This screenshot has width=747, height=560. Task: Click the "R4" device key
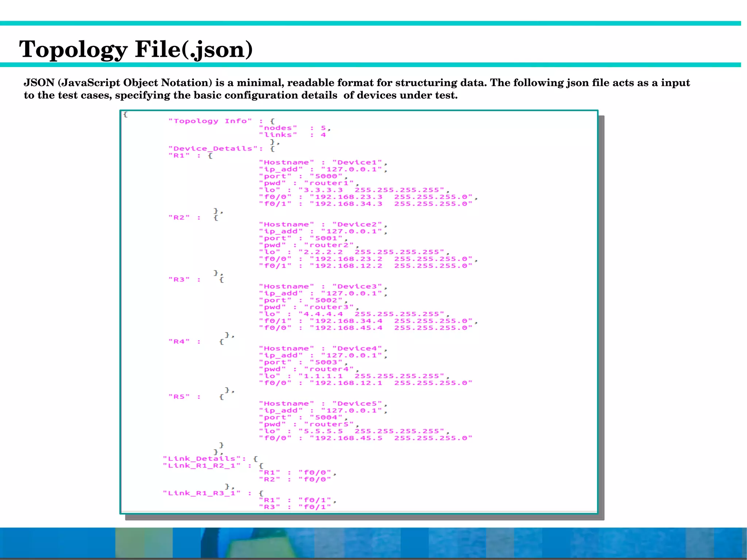click(179, 342)
